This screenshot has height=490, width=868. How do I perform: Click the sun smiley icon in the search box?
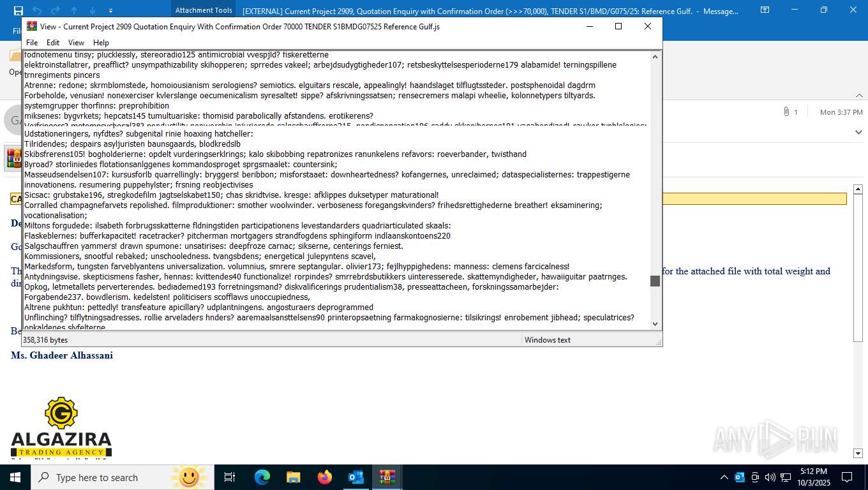[x=188, y=477]
